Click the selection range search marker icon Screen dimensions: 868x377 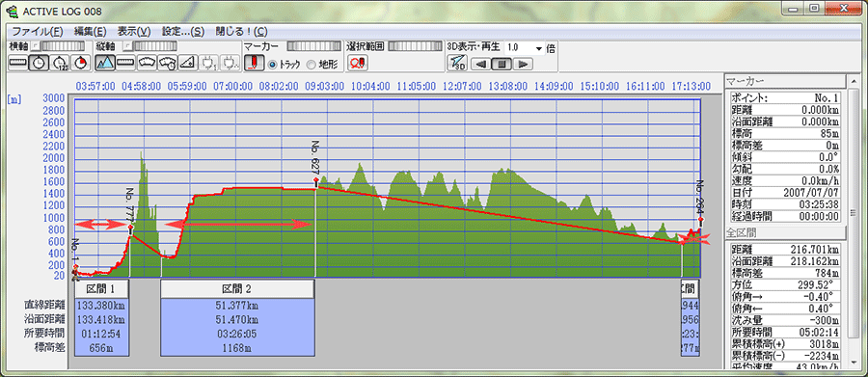coord(358,63)
